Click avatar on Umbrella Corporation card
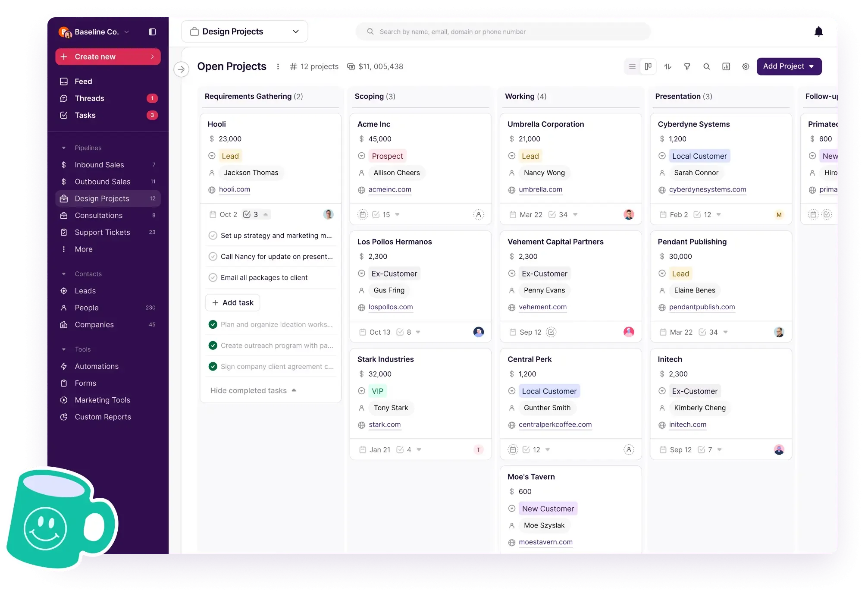 (629, 214)
